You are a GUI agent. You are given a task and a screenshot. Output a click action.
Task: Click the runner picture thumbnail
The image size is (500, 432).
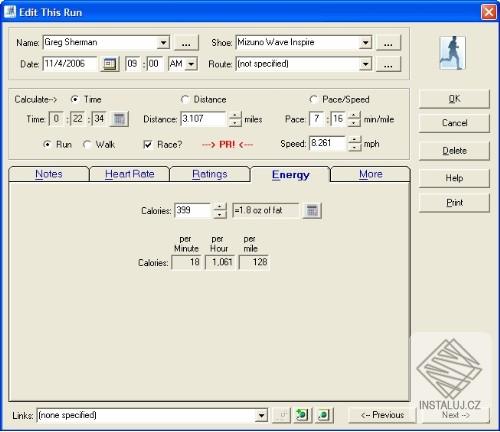pyautogui.click(x=452, y=53)
